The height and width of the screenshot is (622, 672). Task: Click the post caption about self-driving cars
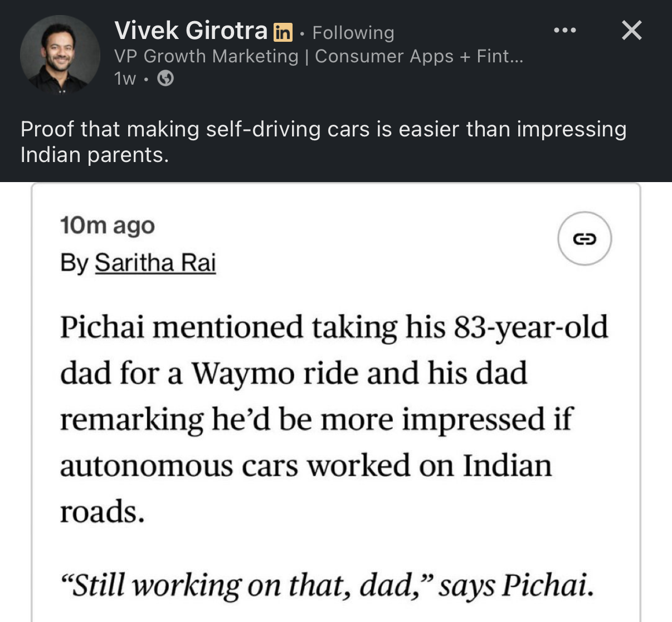(323, 130)
